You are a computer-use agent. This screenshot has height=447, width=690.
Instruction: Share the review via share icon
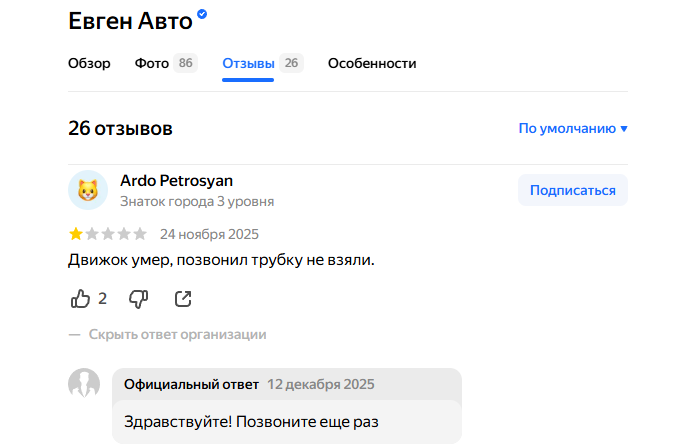coord(183,298)
